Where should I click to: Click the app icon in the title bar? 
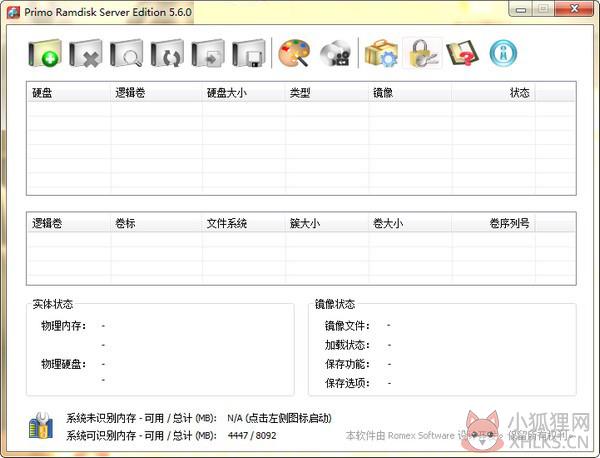pyautogui.click(x=13, y=11)
